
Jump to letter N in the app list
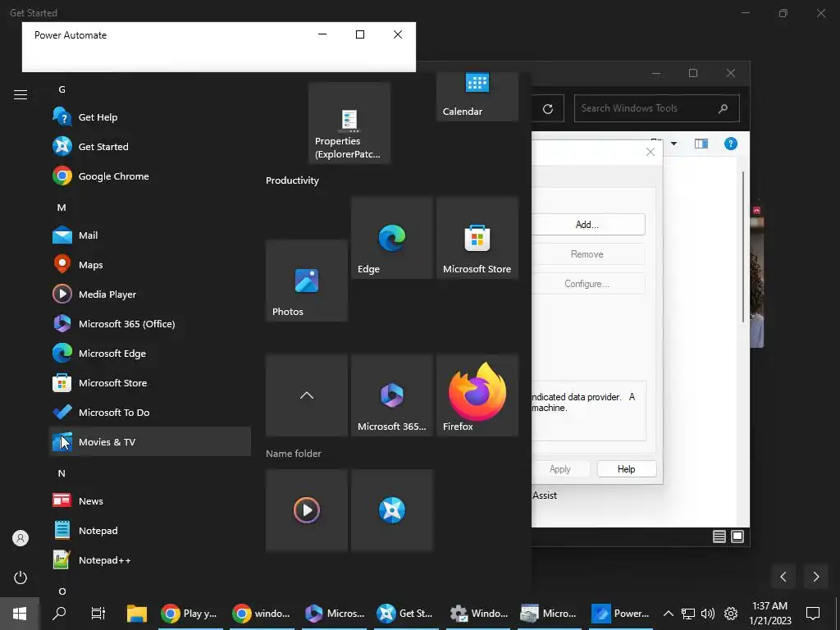point(62,473)
